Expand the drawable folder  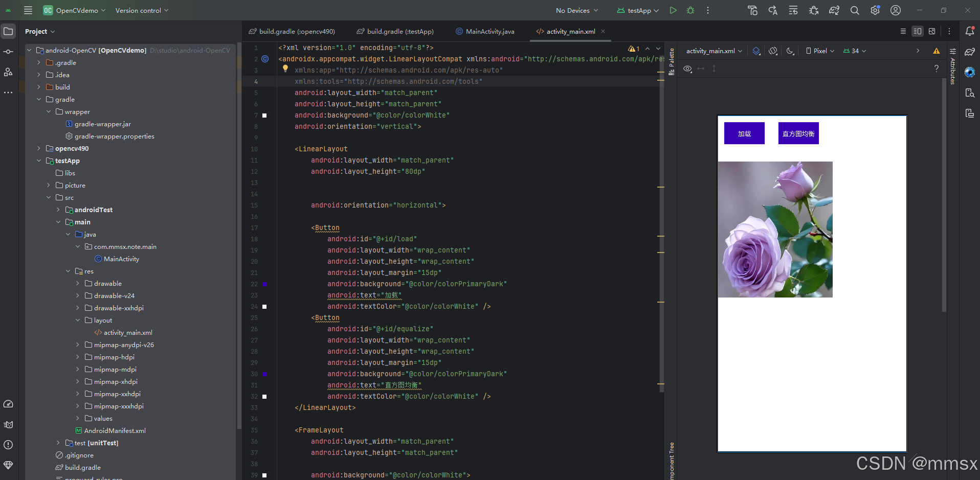(78, 283)
